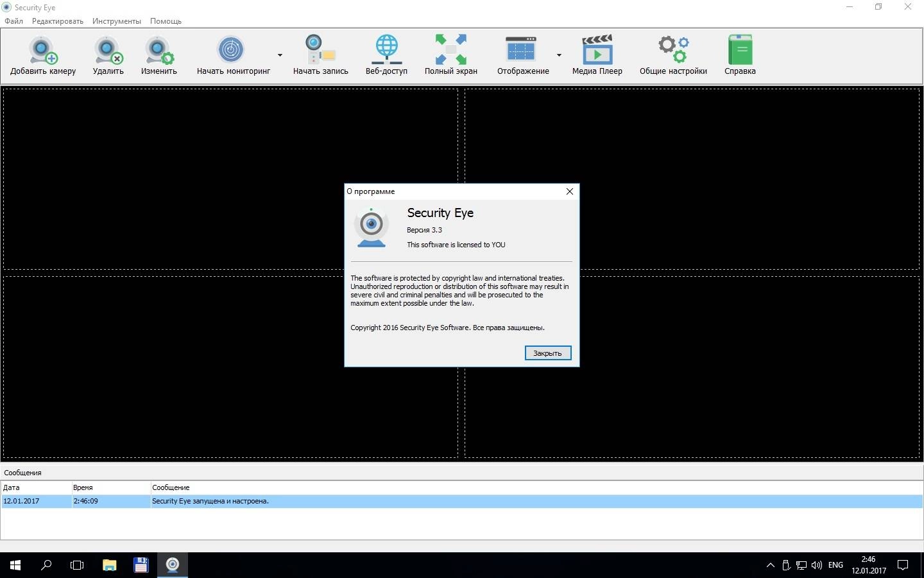Click the Delete camera (Удалить) icon
This screenshot has height=578, width=924.
click(108, 50)
